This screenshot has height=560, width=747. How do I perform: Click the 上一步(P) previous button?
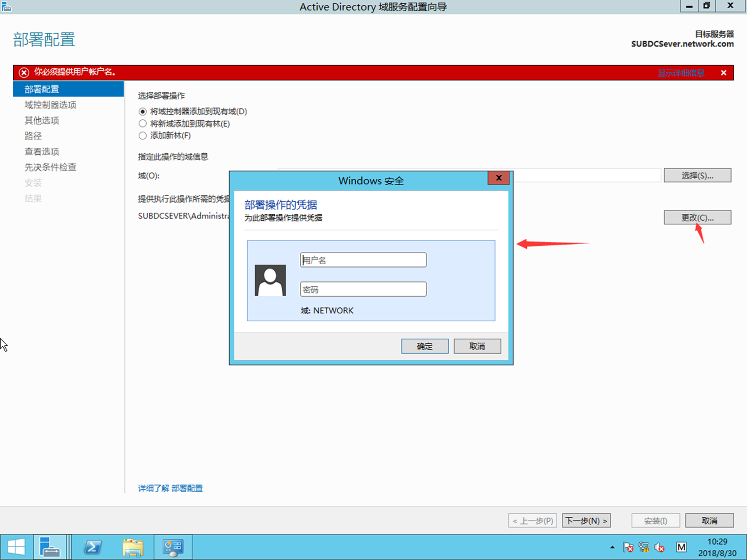(533, 521)
